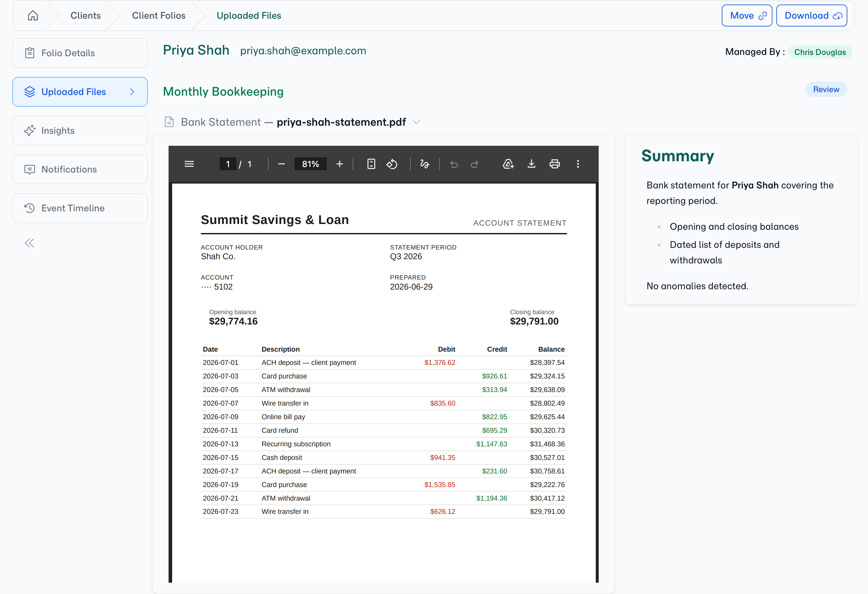Click the 2026-07-23 date cell

pyautogui.click(x=220, y=511)
